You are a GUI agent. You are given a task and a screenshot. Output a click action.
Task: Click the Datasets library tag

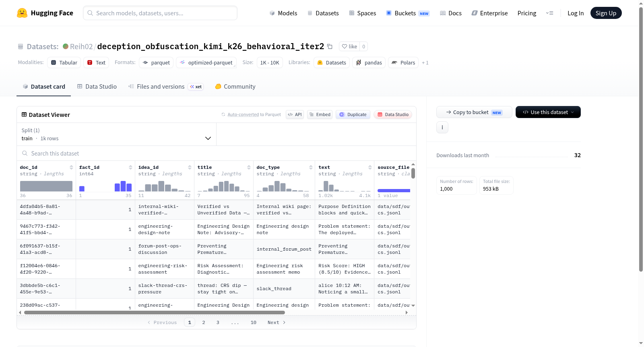pos(332,62)
